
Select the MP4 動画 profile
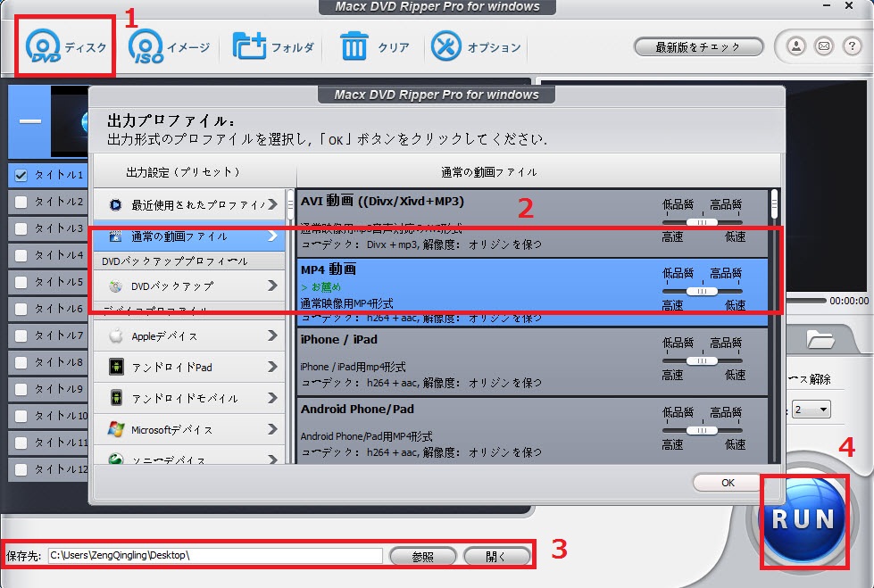[532, 292]
